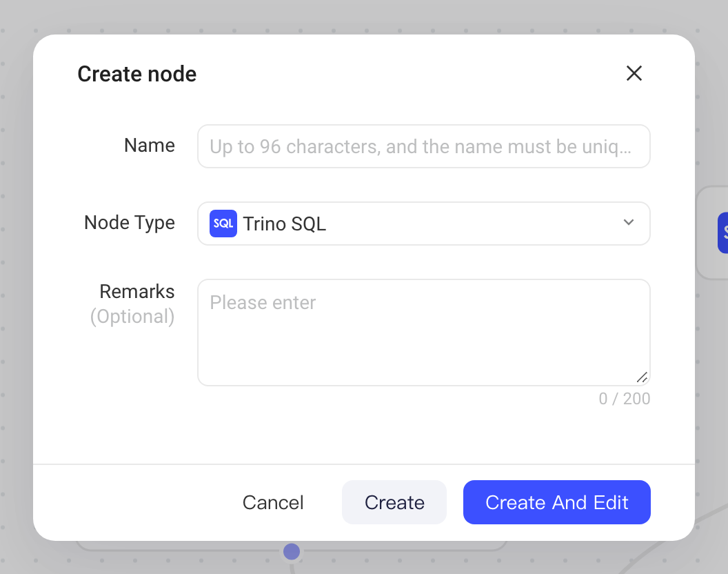Screen dimensions: 728x574
Task: Click the Cancel button
Action: pos(273,502)
